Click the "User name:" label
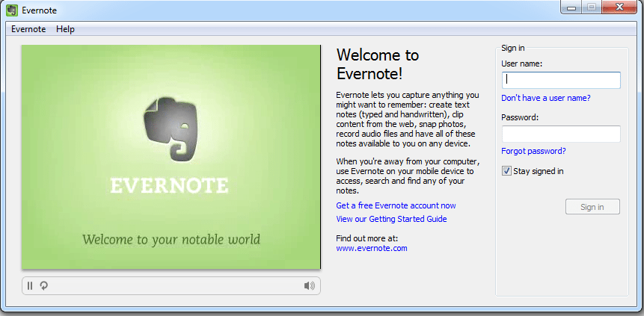This screenshot has height=316, width=644. point(521,63)
